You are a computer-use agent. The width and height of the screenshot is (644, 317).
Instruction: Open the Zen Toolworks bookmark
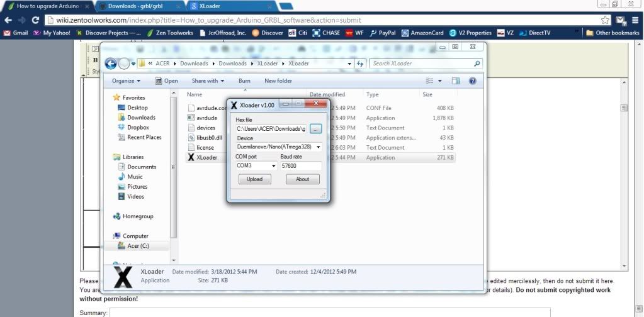[x=170, y=33]
